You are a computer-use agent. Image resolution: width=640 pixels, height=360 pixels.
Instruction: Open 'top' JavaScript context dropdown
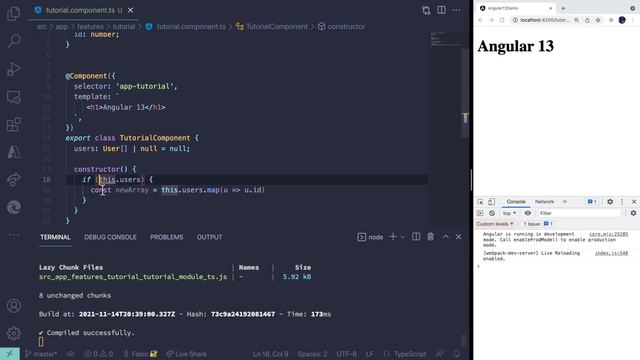[509, 213]
